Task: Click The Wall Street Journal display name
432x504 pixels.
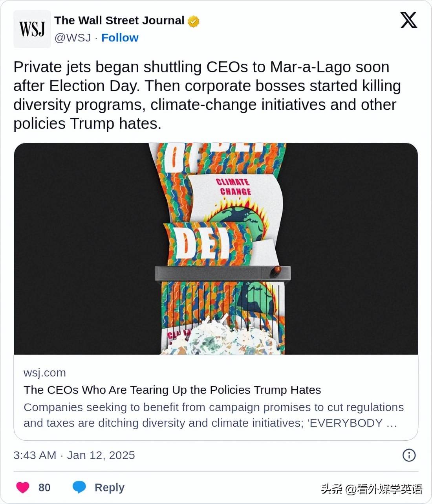Action: pyautogui.click(x=119, y=20)
